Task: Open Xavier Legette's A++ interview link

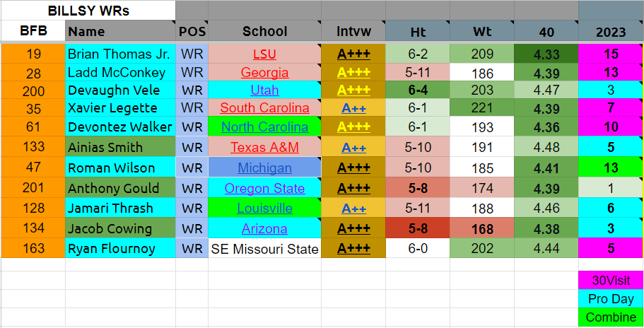Action: [x=353, y=108]
